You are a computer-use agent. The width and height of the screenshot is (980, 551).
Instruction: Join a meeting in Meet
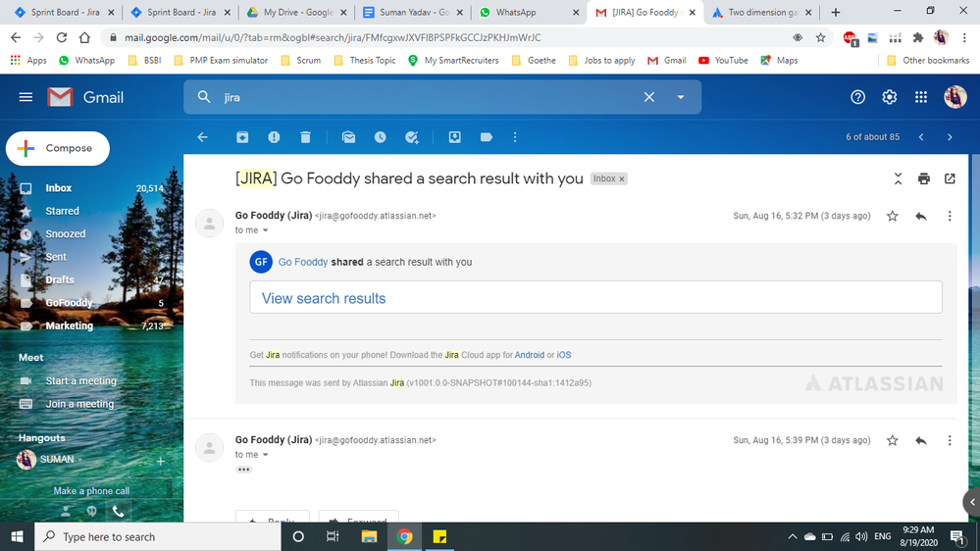[x=79, y=404]
